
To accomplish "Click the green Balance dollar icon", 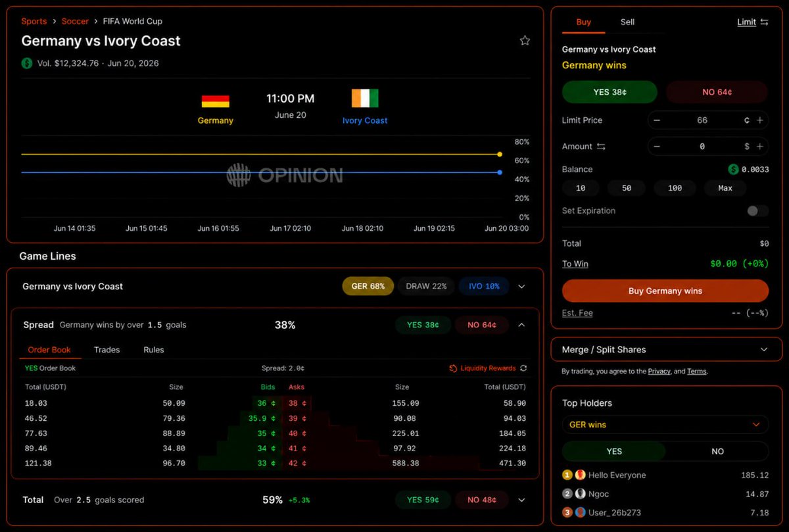I will (733, 170).
